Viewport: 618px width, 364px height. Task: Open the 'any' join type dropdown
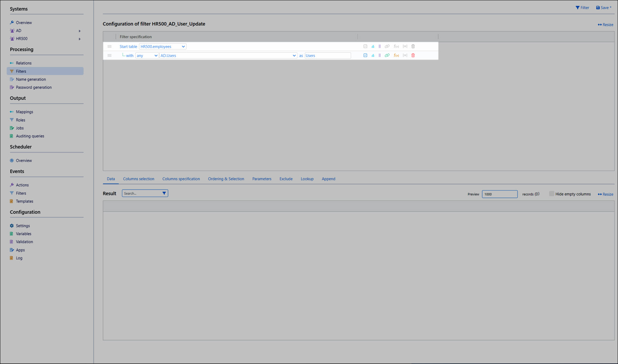click(x=147, y=55)
